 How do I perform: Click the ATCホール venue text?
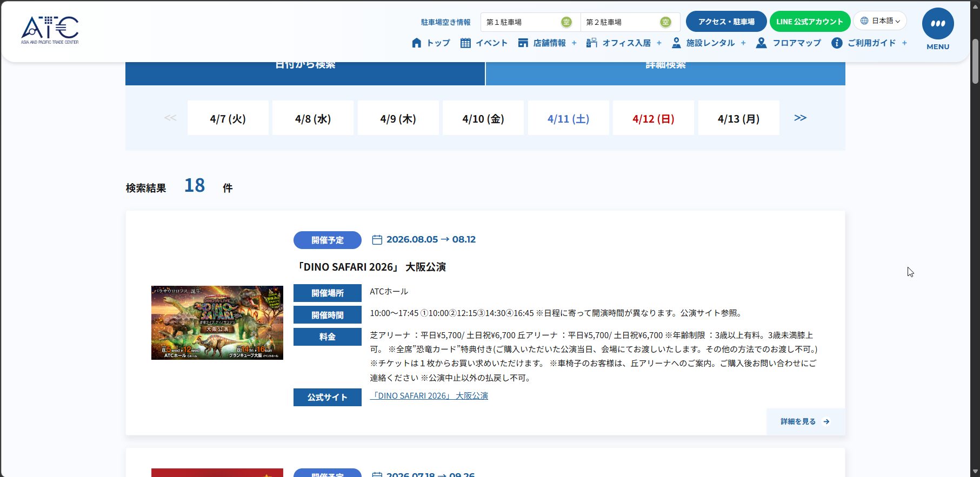(389, 291)
